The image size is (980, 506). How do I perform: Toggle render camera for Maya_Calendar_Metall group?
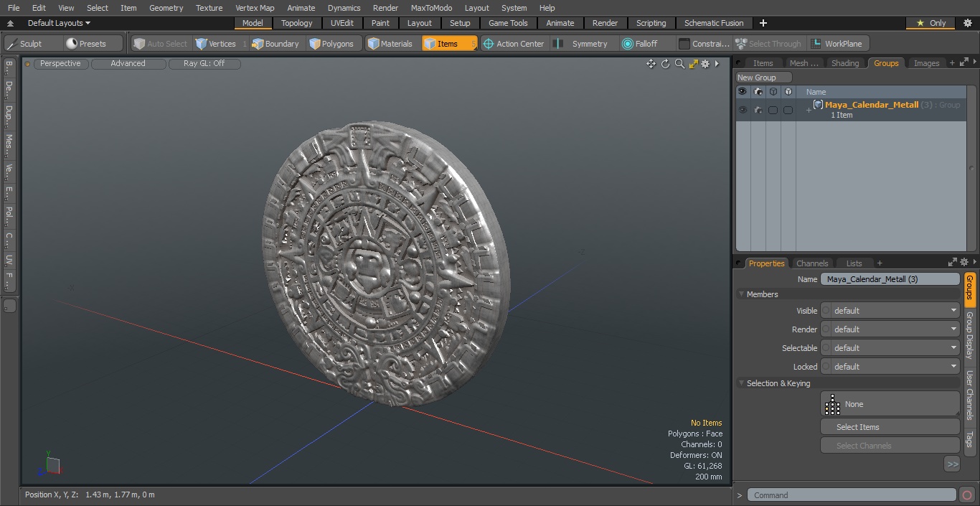coord(758,110)
